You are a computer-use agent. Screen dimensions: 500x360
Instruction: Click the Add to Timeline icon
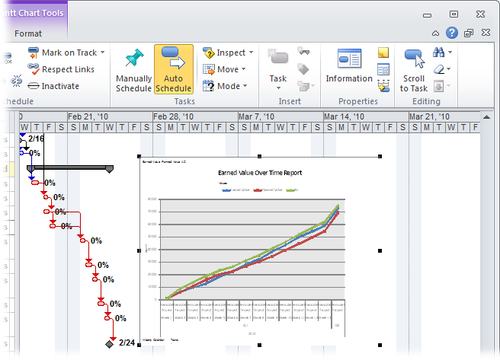pos(383,86)
